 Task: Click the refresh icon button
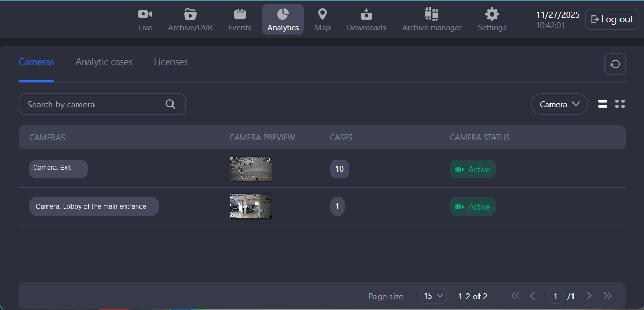coord(615,64)
